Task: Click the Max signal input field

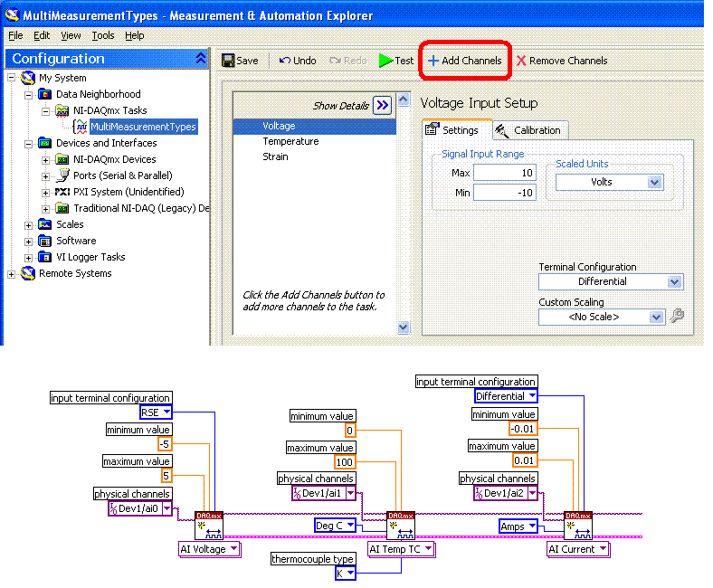Action: (x=504, y=173)
